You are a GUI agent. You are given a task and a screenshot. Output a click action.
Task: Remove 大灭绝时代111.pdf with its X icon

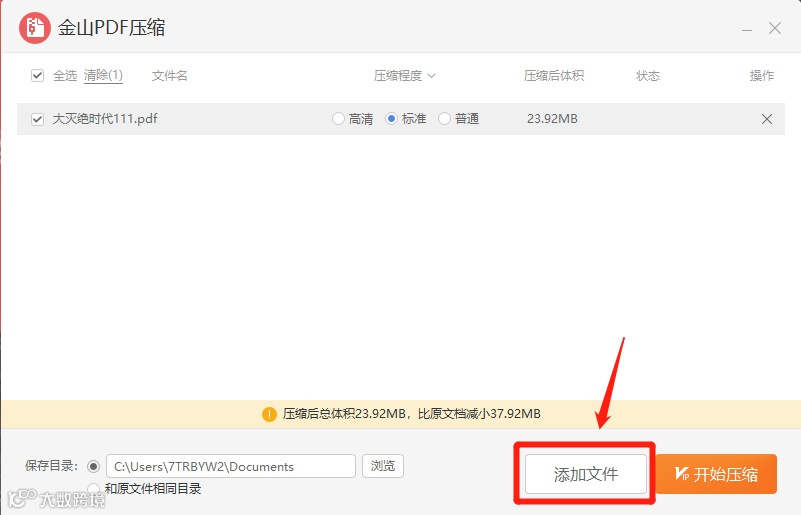tap(767, 119)
